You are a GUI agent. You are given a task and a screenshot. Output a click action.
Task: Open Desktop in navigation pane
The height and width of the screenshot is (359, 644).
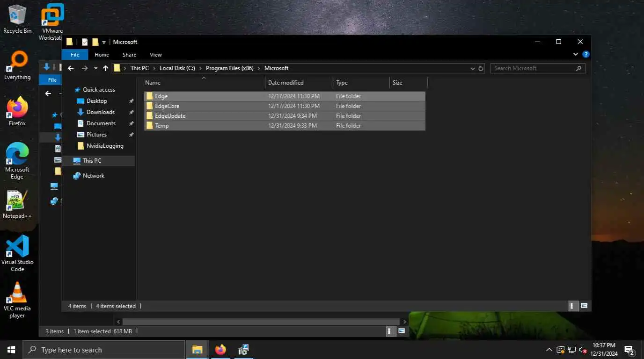[x=97, y=101]
